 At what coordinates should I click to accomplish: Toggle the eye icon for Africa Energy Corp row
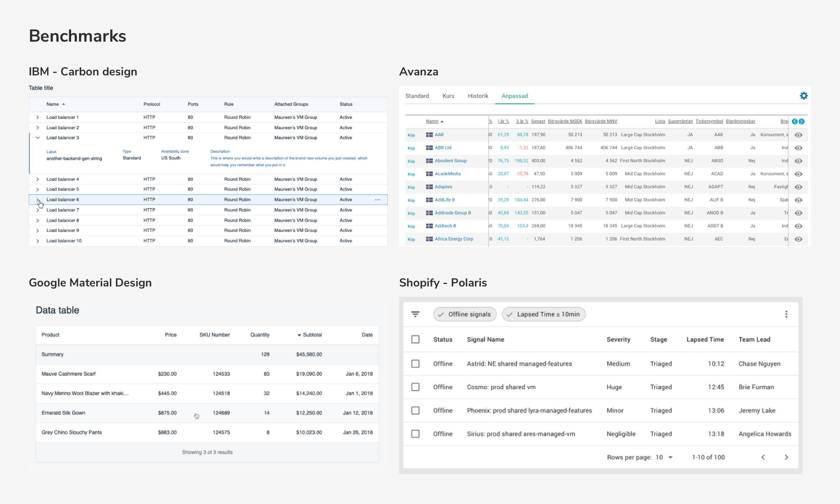click(798, 239)
